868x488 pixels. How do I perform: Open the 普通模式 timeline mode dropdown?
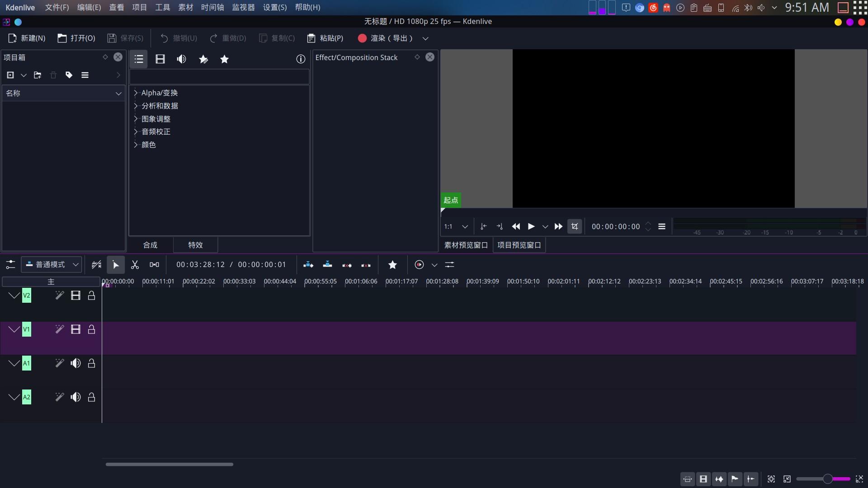pyautogui.click(x=51, y=264)
